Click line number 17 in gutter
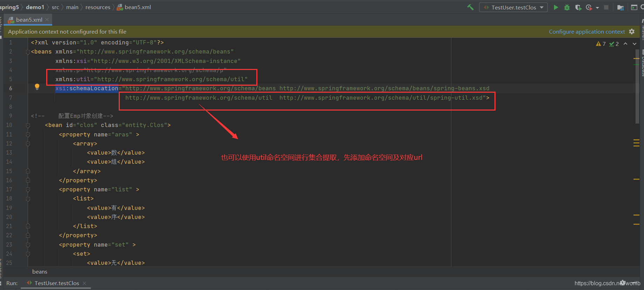This screenshot has width=644, height=290. [9, 190]
